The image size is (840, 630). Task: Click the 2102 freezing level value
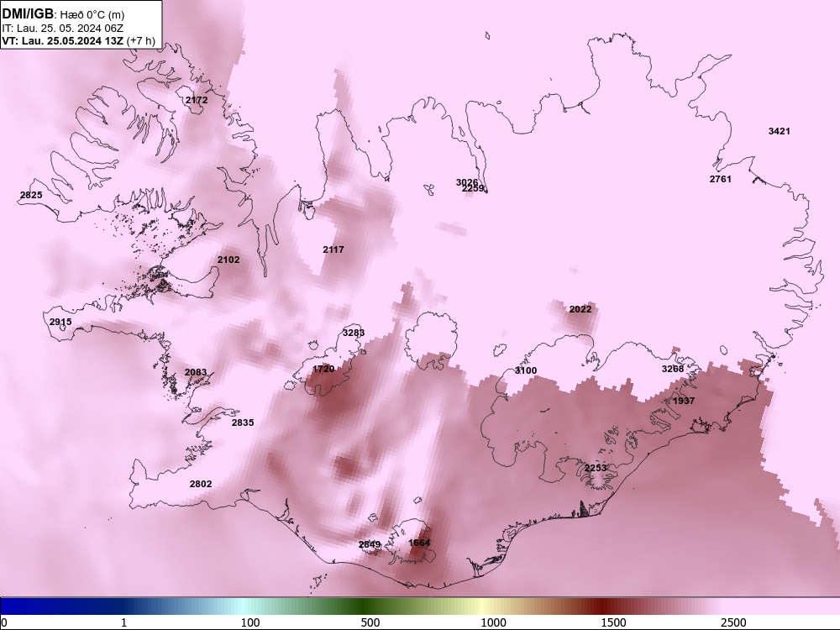(228, 260)
